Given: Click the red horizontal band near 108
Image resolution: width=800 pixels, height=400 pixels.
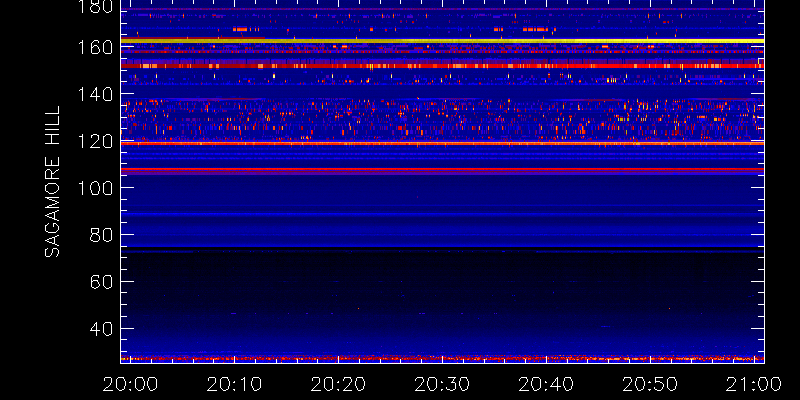Looking at the screenshot, I should (442, 169).
